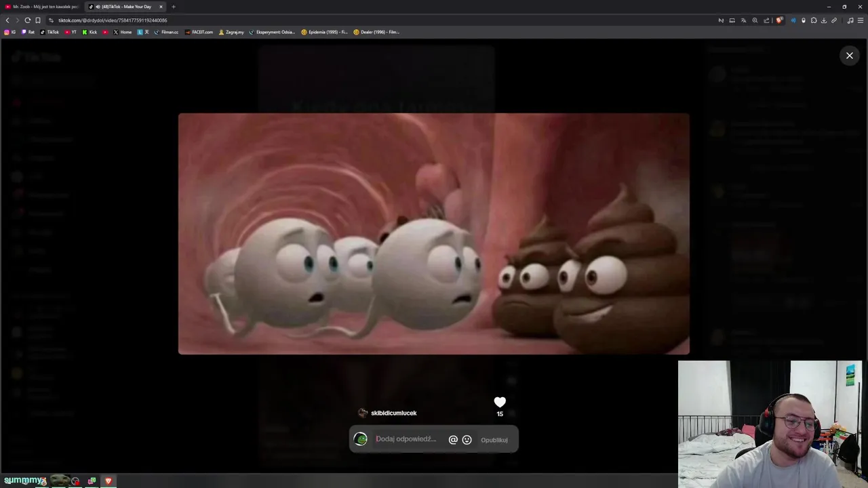Viewport: 868px width, 488px height.
Task: Close the TikTok browser tab
Action: [x=161, y=7]
